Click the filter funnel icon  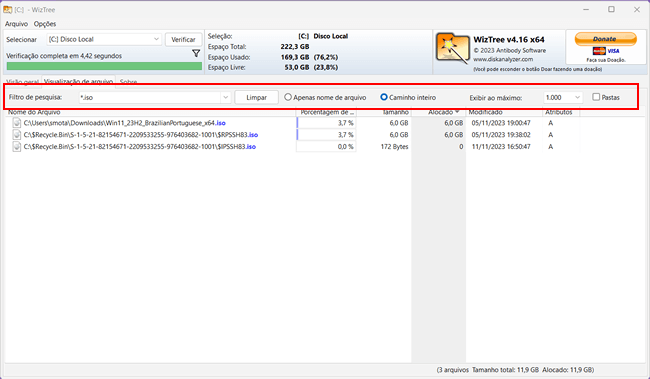click(x=196, y=53)
